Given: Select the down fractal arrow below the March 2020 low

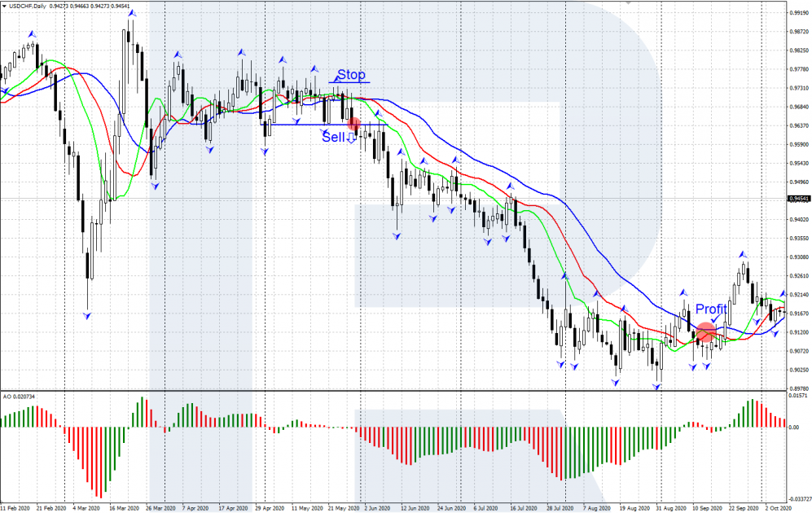Looking at the screenshot, I should pos(86,315).
